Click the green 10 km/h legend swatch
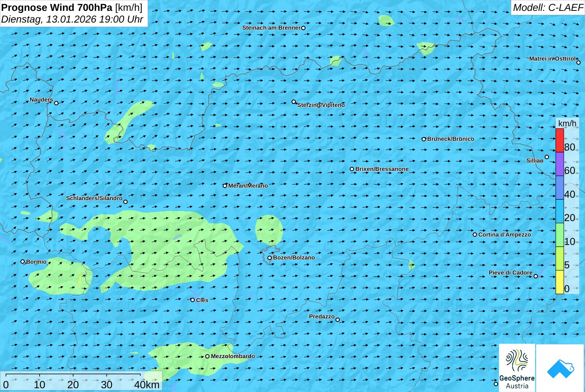This screenshot has height=392, width=585. (x=560, y=235)
